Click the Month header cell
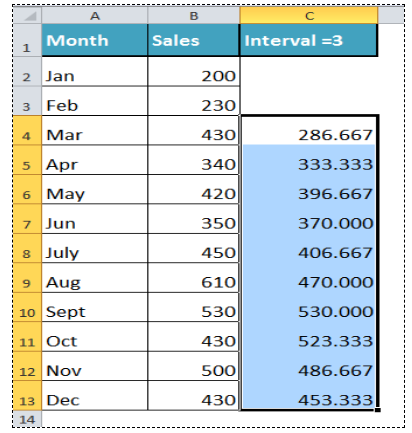Viewport: 412px width, 433px height. pos(95,40)
